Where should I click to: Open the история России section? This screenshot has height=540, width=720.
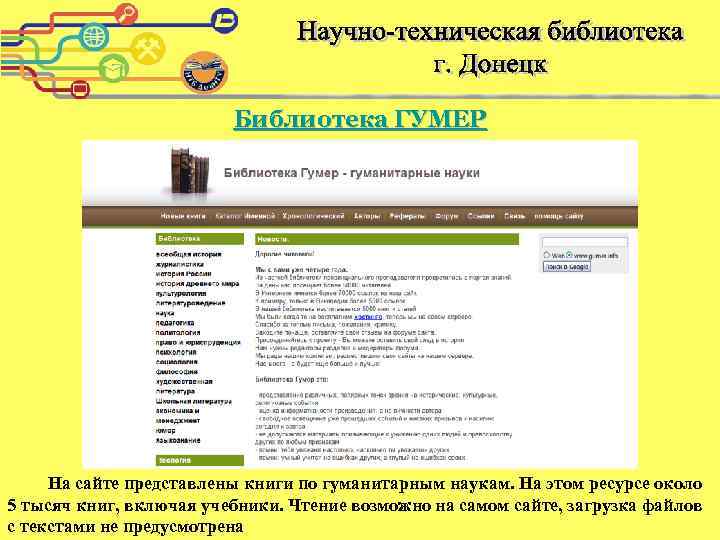point(183,274)
